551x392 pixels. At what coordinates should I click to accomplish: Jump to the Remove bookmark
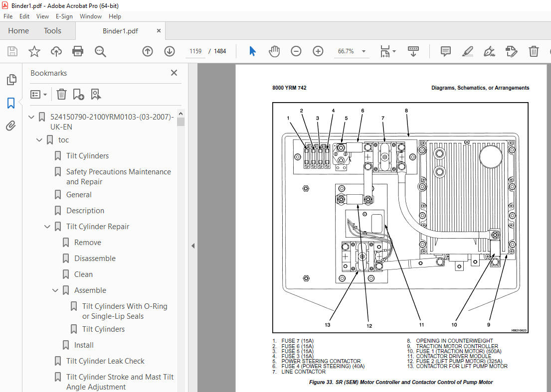coord(87,243)
